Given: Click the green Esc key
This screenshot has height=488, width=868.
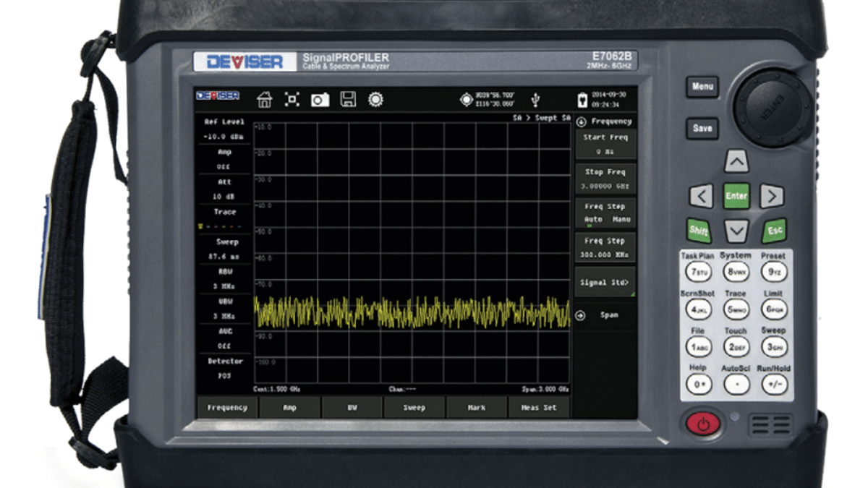Looking at the screenshot, I should (x=774, y=231).
